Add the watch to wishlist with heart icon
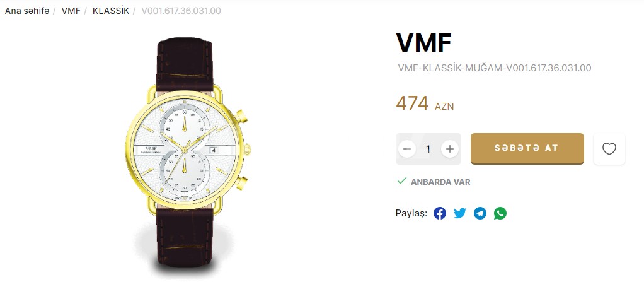This screenshot has height=282, width=644. 609,149
